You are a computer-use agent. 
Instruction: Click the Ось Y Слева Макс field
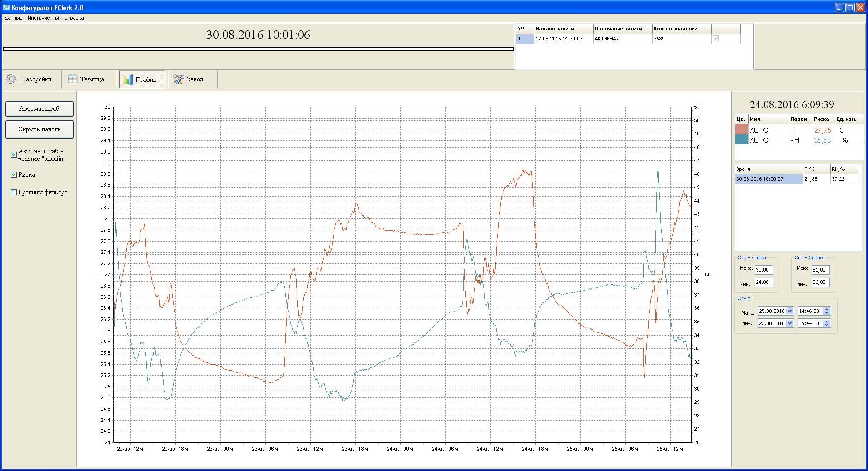point(763,270)
